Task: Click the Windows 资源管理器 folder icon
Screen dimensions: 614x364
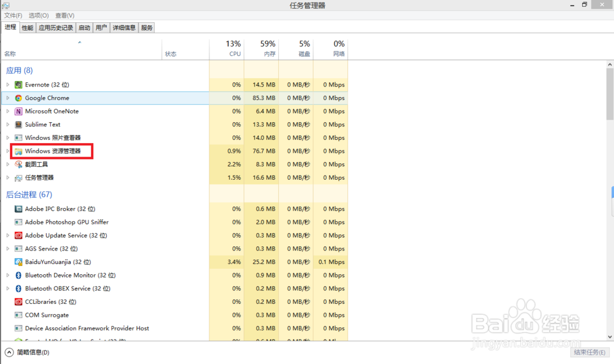Action: [18, 151]
